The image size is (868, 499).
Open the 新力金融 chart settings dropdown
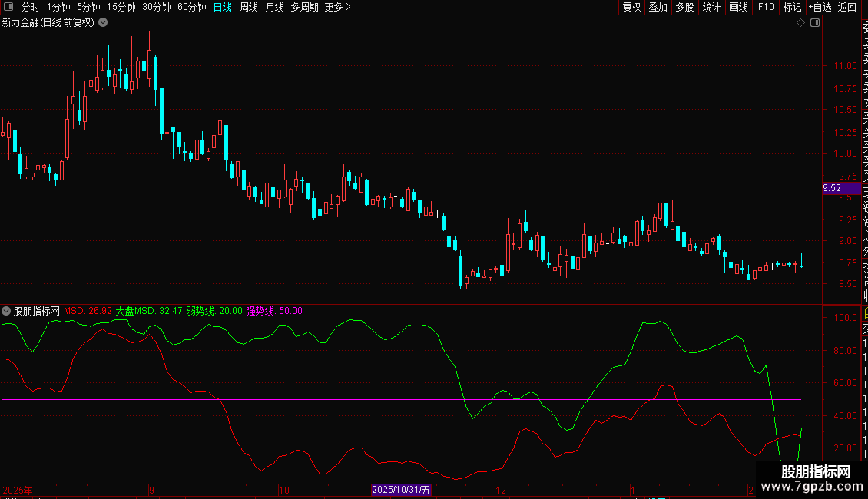coord(103,23)
